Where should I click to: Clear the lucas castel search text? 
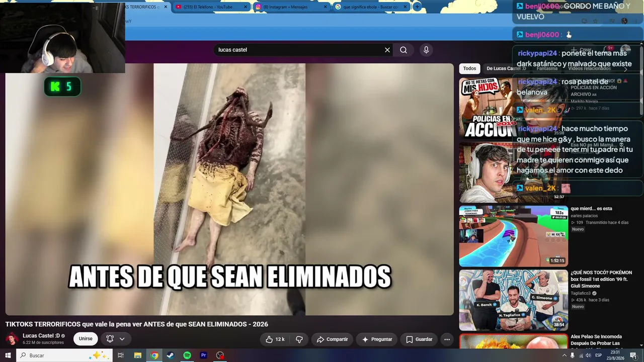click(387, 50)
